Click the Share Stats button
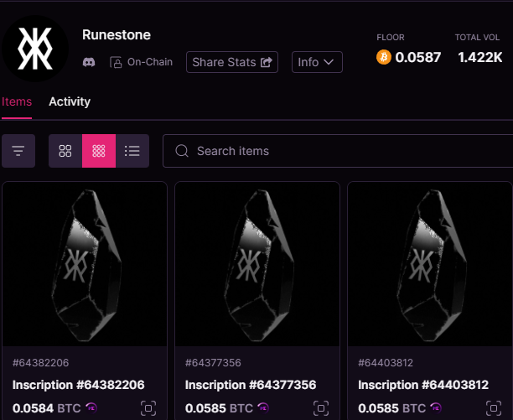The height and width of the screenshot is (420, 513). [232, 62]
